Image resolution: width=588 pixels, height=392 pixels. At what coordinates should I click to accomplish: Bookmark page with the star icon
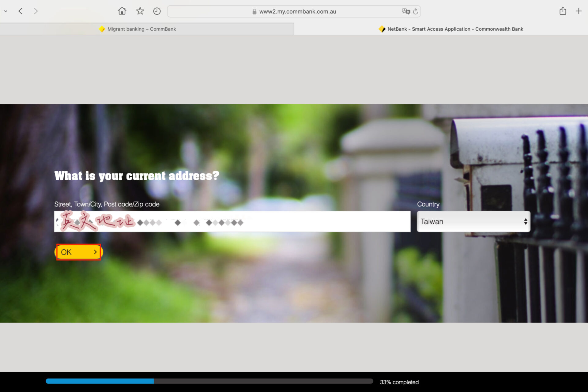[x=140, y=11]
